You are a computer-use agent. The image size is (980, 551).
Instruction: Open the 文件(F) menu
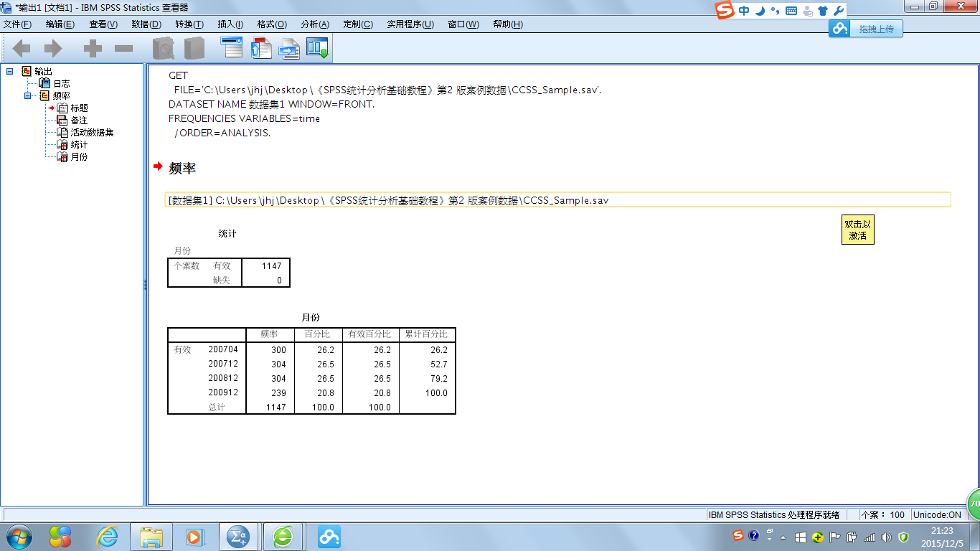click(x=17, y=24)
